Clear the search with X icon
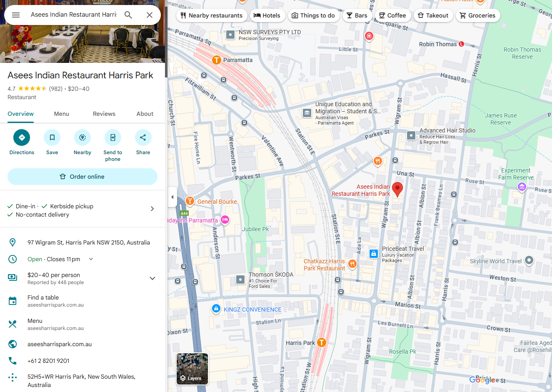The image size is (552, 392). [x=150, y=15]
